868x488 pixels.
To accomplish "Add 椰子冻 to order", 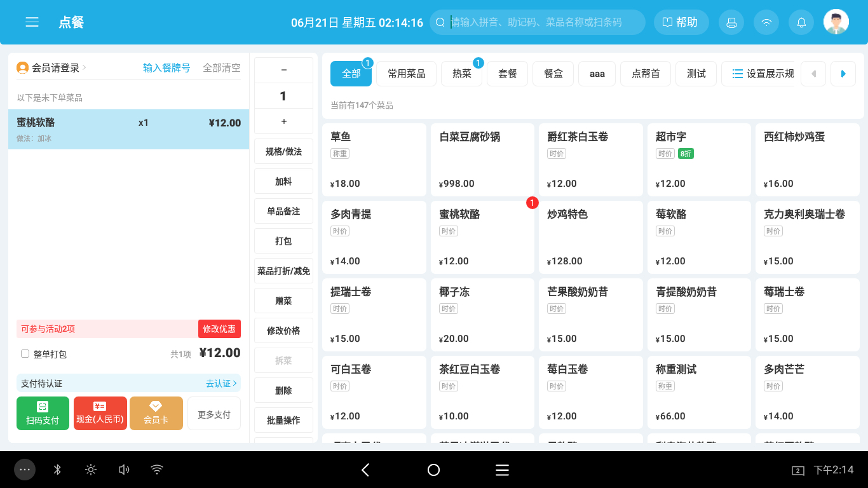I will click(482, 315).
